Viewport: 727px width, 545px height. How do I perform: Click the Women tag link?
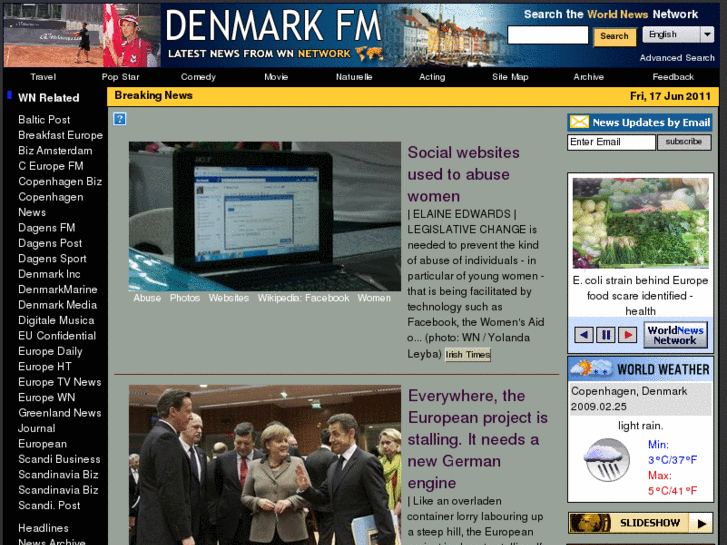(x=374, y=298)
